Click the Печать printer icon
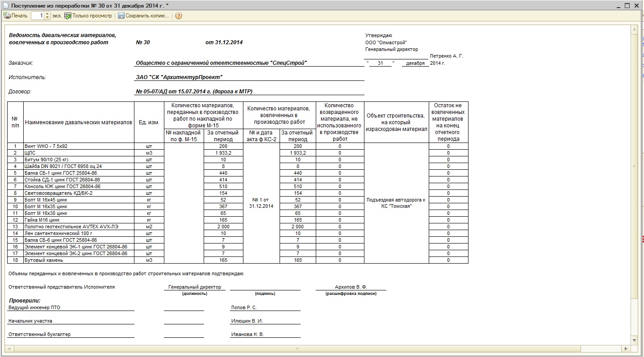 [x=7, y=16]
